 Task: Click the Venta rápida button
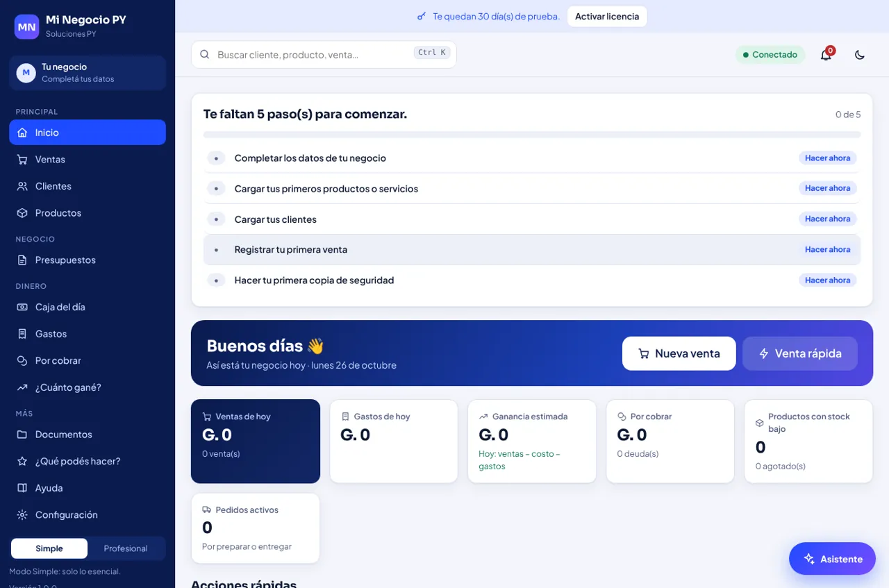(x=800, y=353)
